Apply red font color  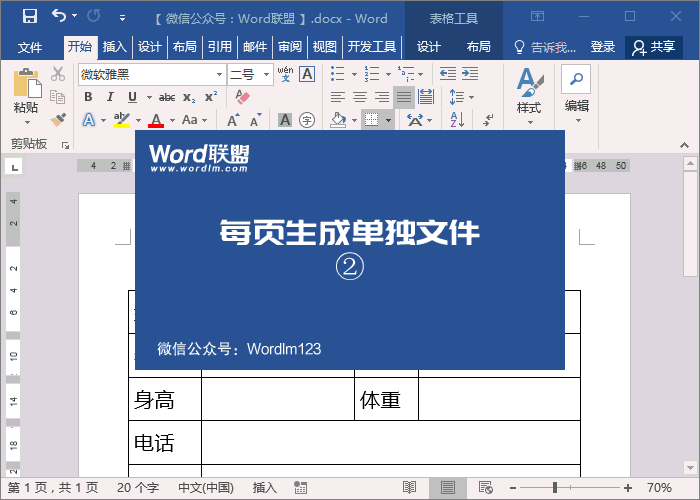(156, 120)
